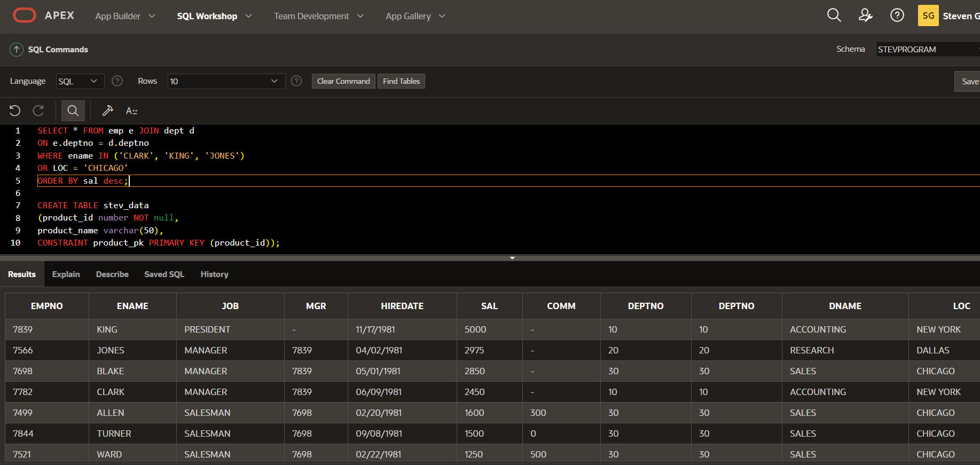Open the Schema STEVPROGRAM selector
Viewport: 980px width, 465px height.
928,49
